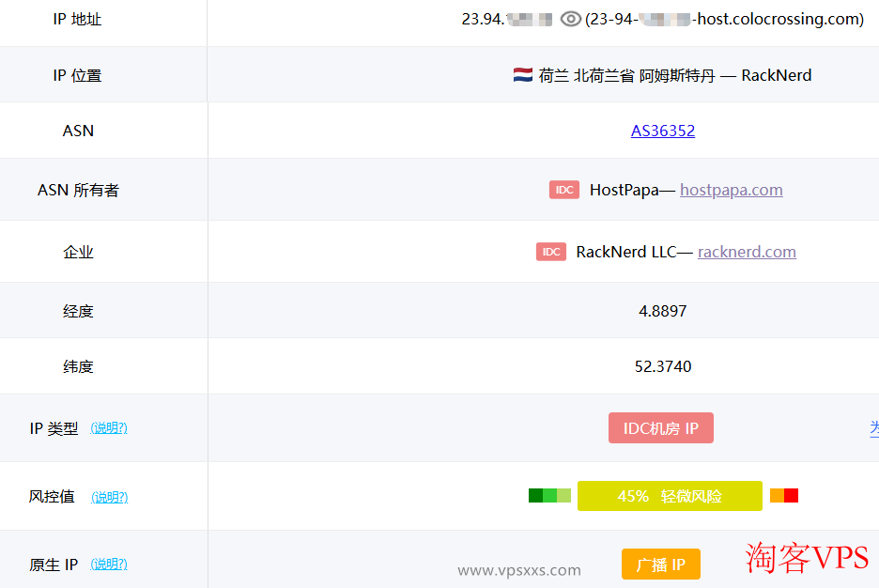Open the 说明 help link beside IP 类型
The image size is (879, 588).
point(109,428)
